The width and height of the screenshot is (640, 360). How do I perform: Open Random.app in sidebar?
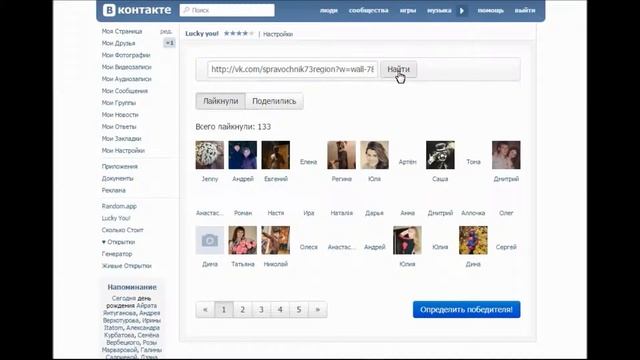click(x=119, y=206)
